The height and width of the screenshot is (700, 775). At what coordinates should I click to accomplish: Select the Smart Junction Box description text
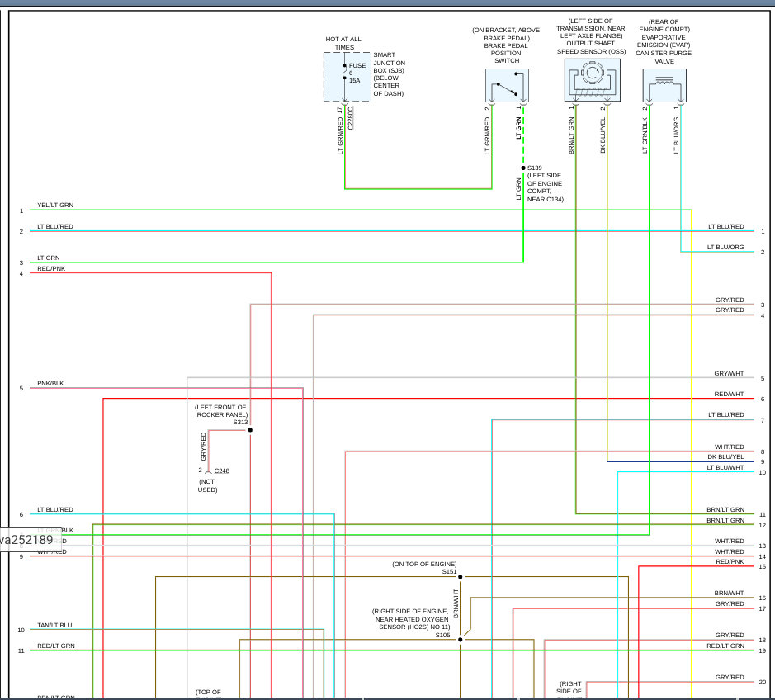tap(389, 73)
